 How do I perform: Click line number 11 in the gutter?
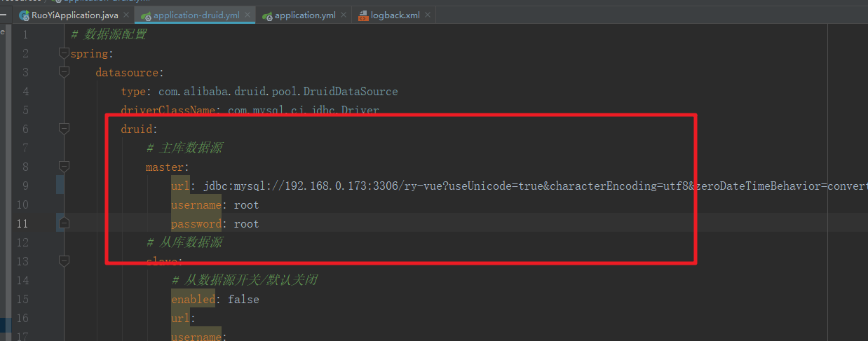(22, 223)
